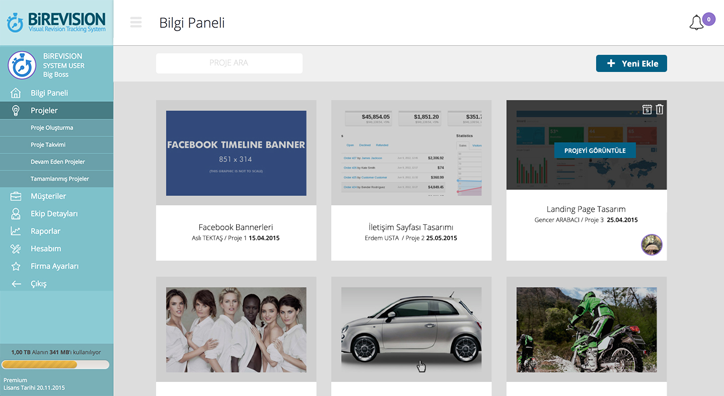The height and width of the screenshot is (396, 724).
Task: Click the Yeni Ekle button
Action: click(x=631, y=64)
